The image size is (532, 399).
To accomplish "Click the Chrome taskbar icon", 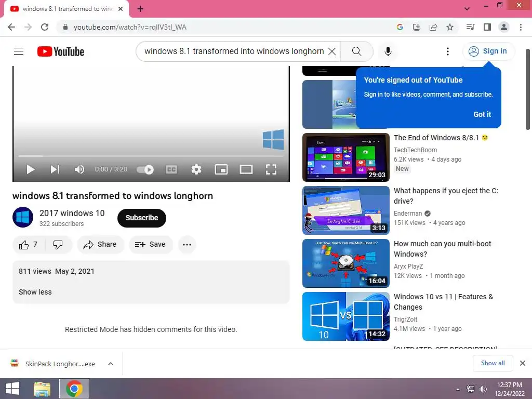I will [x=74, y=389].
